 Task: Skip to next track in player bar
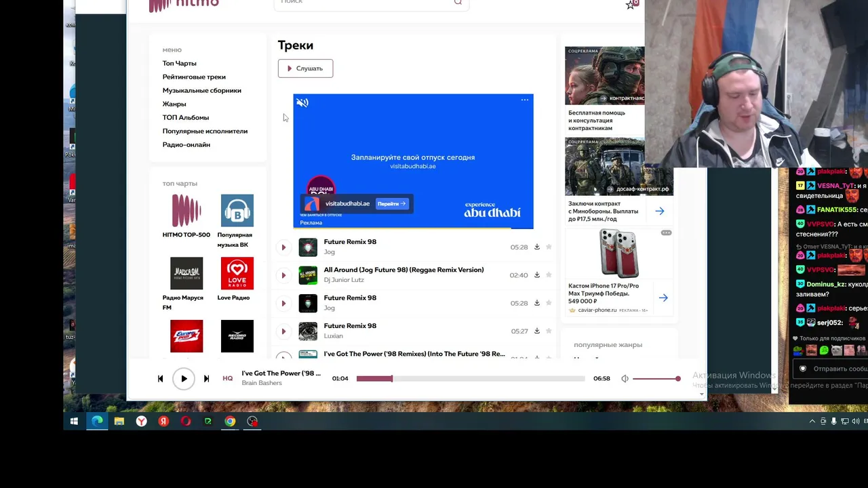coord(206,379)
